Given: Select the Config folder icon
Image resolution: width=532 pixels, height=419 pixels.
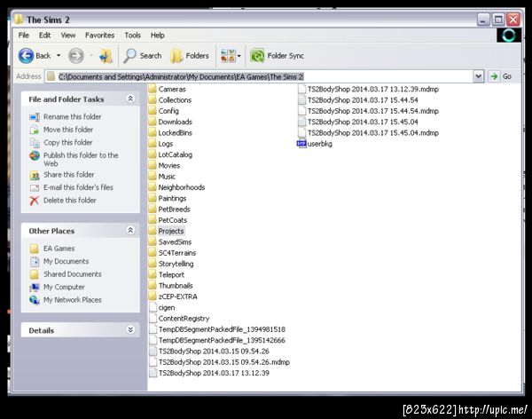Looking at the screenshot, I should point(153,111).
